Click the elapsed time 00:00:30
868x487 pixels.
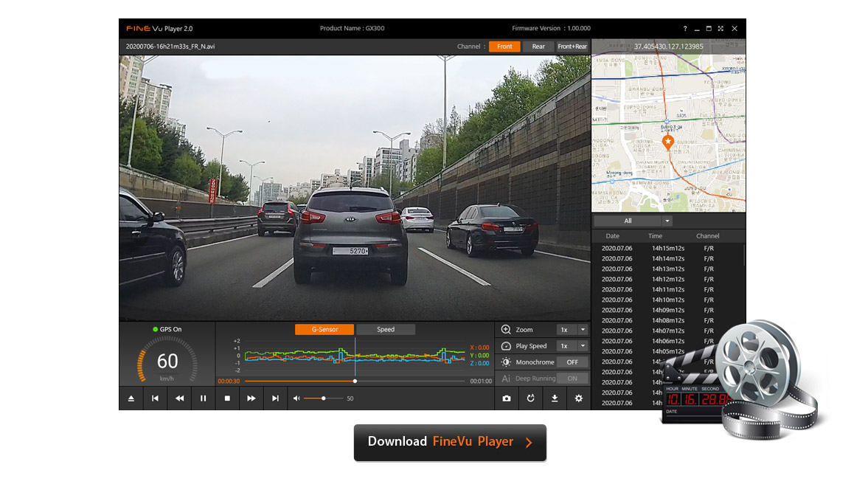(229, 381)
